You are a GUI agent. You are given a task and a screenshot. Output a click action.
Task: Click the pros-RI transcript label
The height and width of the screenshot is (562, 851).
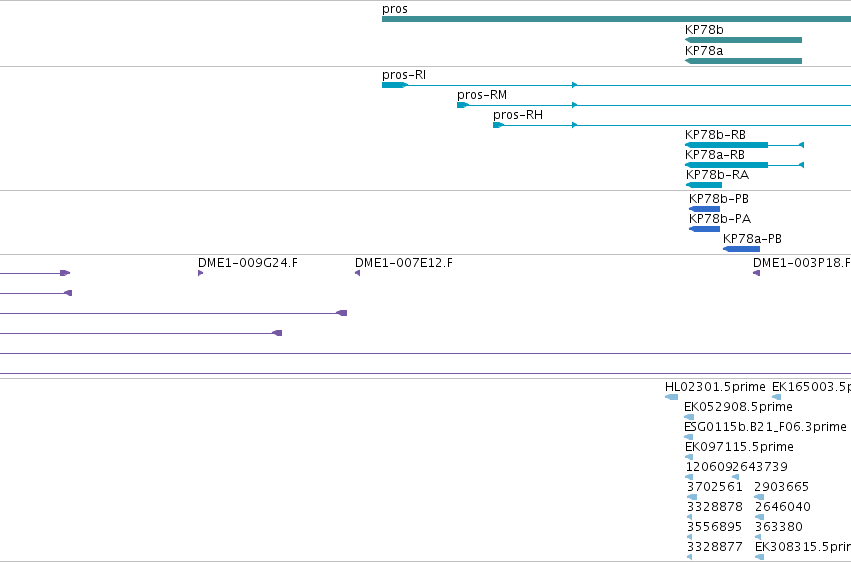[404, 75]
